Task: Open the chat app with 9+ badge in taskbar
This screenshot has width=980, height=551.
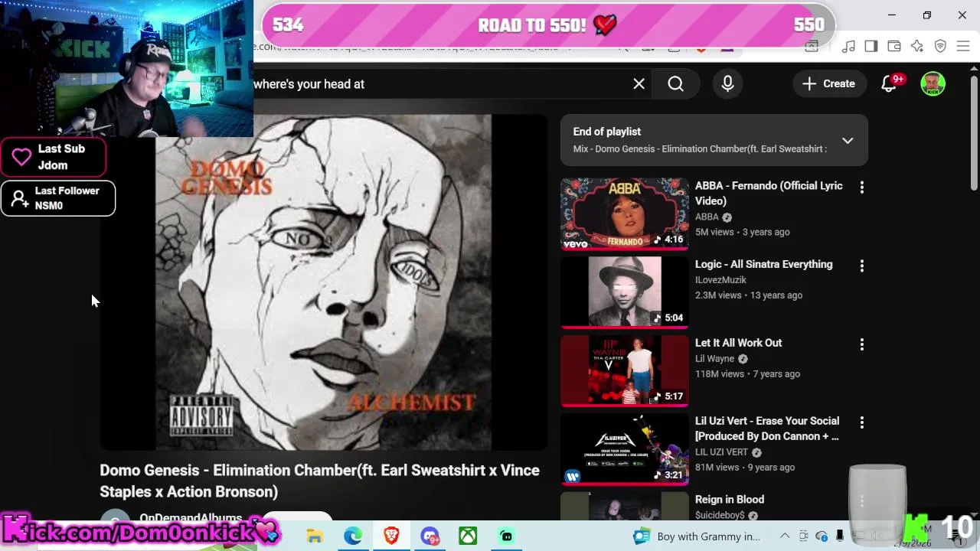Action: point(430,536)
